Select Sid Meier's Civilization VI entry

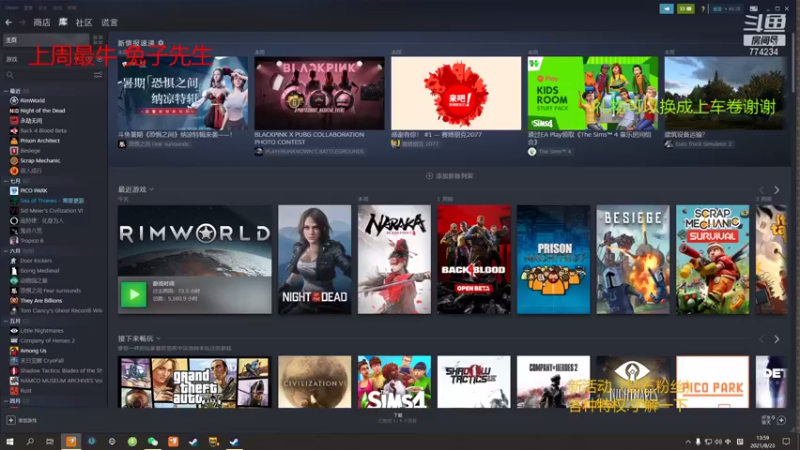coord(51,211)
